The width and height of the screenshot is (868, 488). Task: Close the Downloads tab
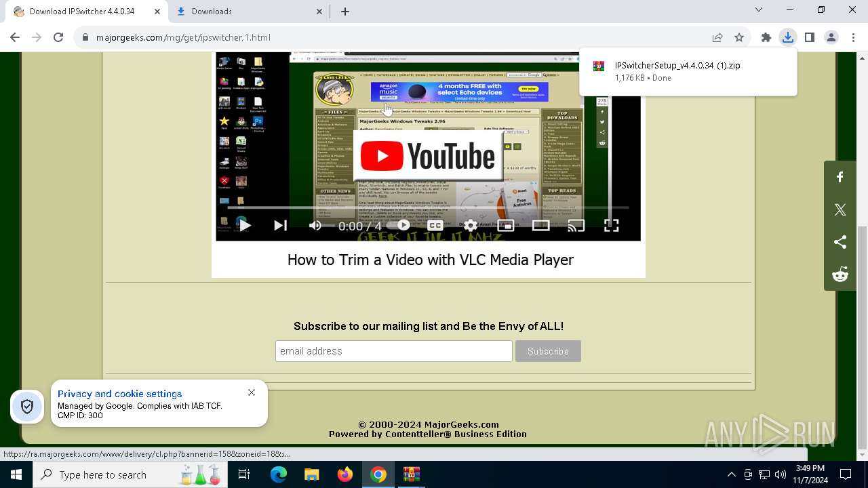click(320, 12)
